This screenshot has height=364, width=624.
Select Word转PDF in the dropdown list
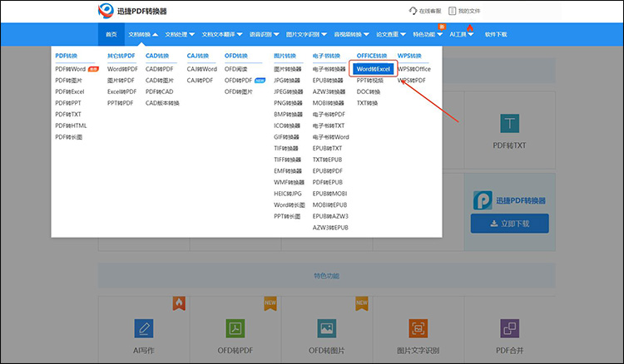pos(122,69)
